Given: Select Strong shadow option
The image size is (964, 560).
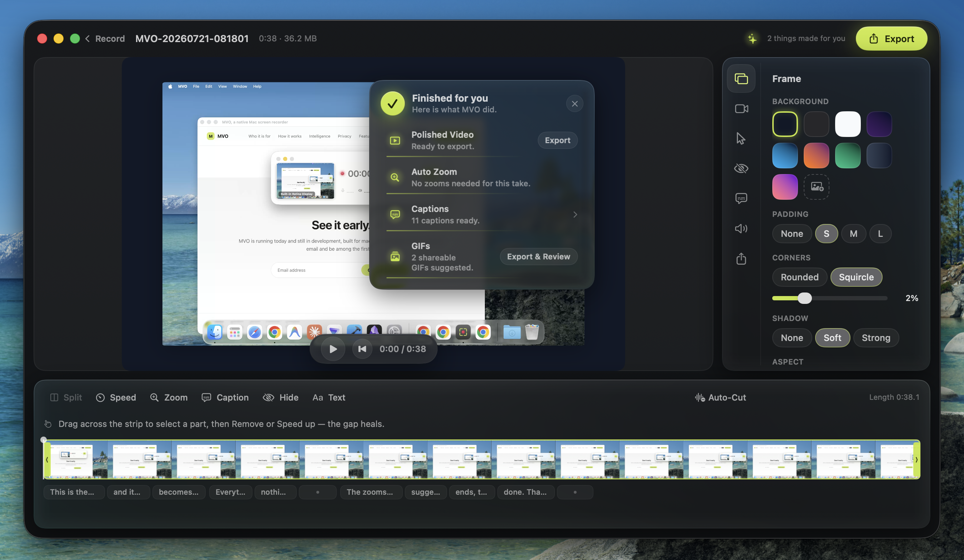Looking at the screenshot, I should point(875,338).
